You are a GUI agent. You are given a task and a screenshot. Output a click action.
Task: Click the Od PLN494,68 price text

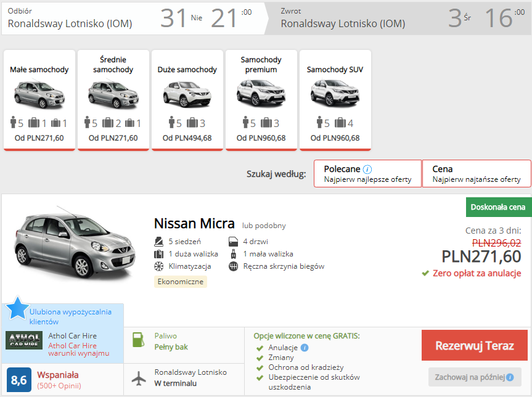[187, 138]
